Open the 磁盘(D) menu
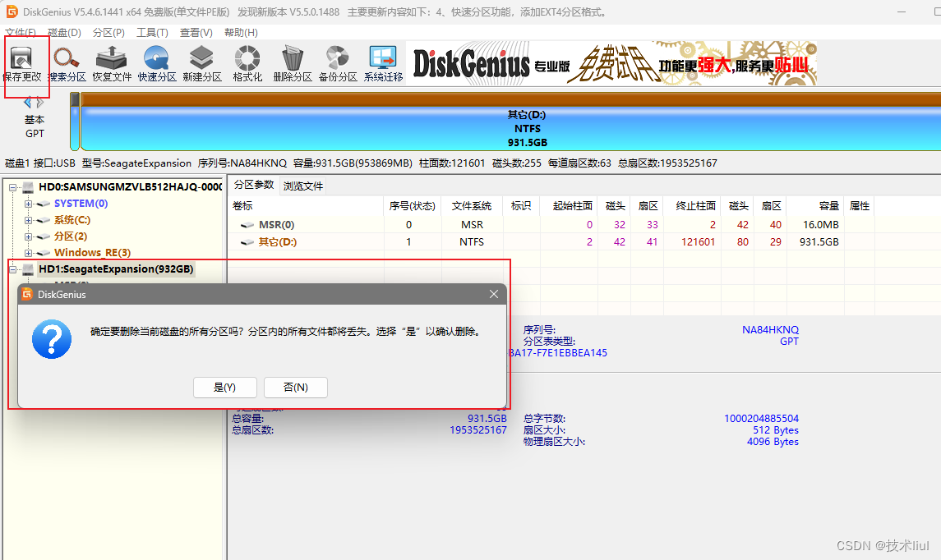This screenshot has height=560, width=941. pos(64,32)
